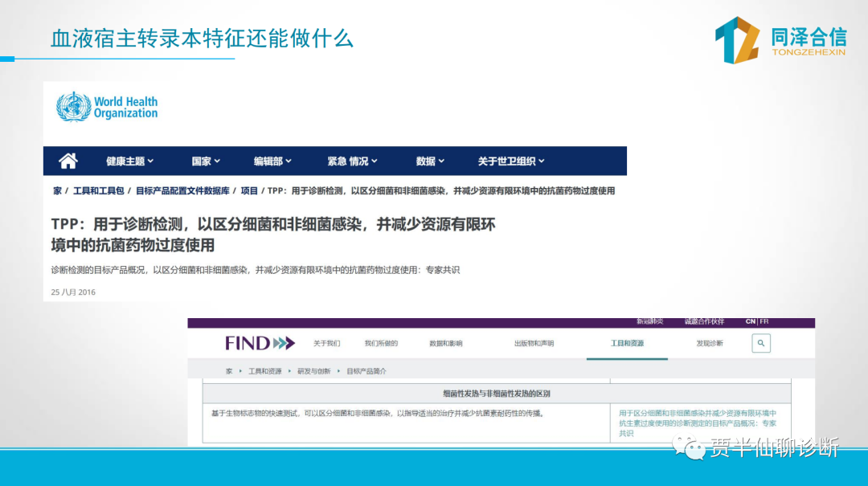Open the 工具和工具包 breadcrumb link
Screen dimensions: 868x486
click(98, 191)
